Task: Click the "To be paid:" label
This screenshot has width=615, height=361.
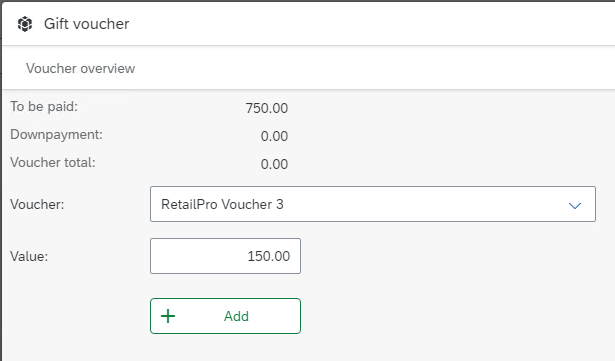Action: tap(44, 106)
